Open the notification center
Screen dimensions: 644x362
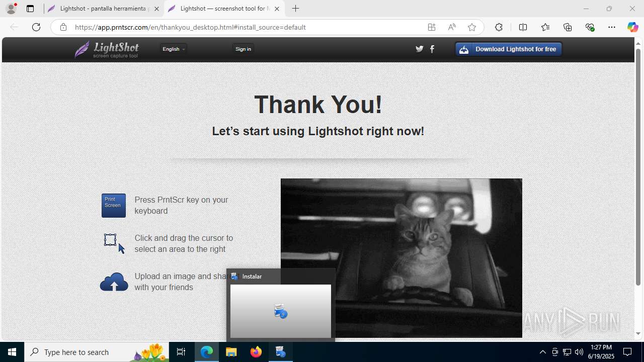coord(627,352)
